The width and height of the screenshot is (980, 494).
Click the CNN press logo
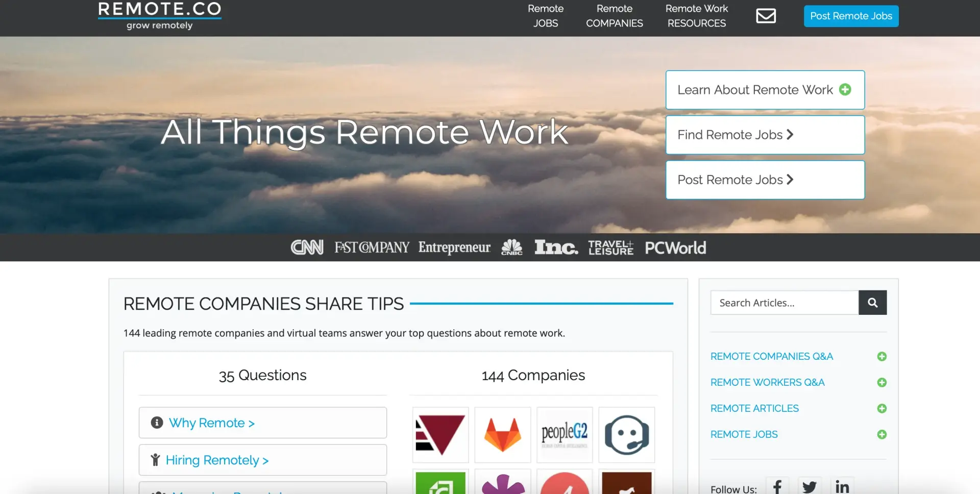[307, 248]
